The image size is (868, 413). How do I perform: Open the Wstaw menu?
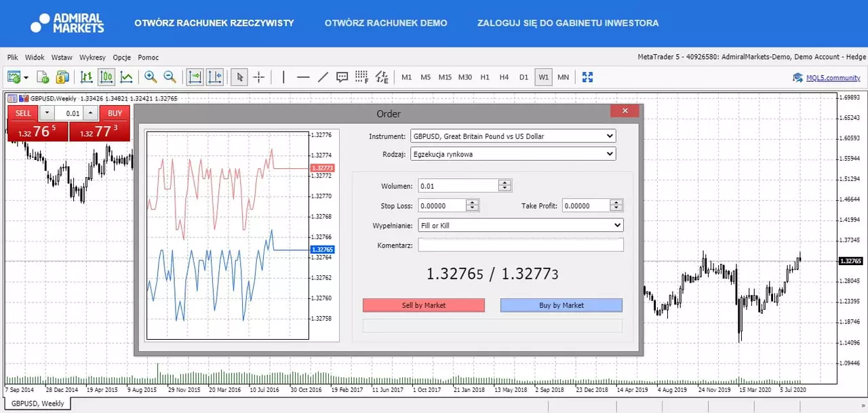[x=62, y=58]
